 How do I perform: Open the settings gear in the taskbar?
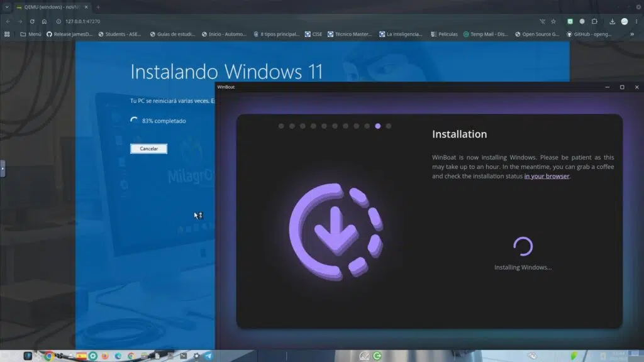click(x=196, y=356)
